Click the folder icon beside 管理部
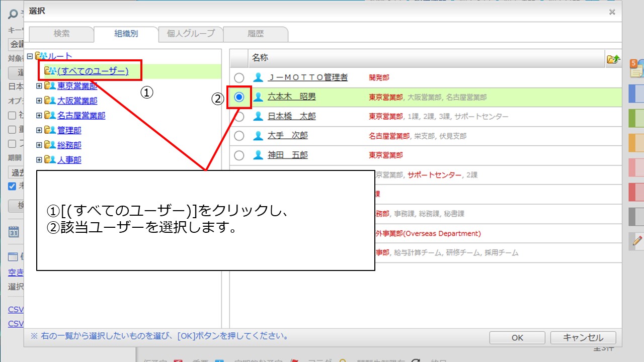This screenshot has width=644, height=362. coord(50,130)
